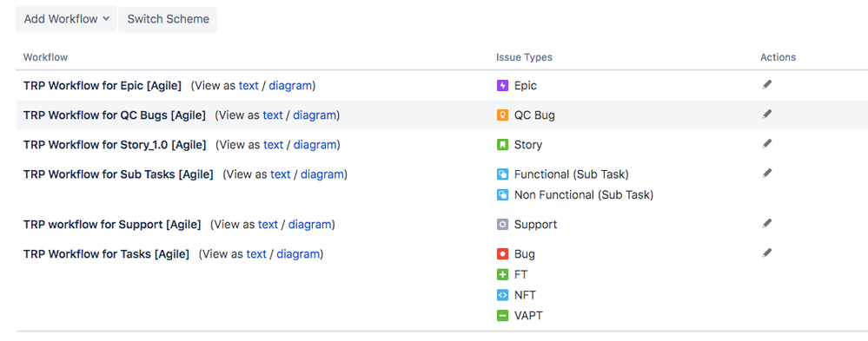The width and height of the screenshot is (868, 341).
Task: Click the green VAPT minus icon
Action: click(x=502, y=316)
